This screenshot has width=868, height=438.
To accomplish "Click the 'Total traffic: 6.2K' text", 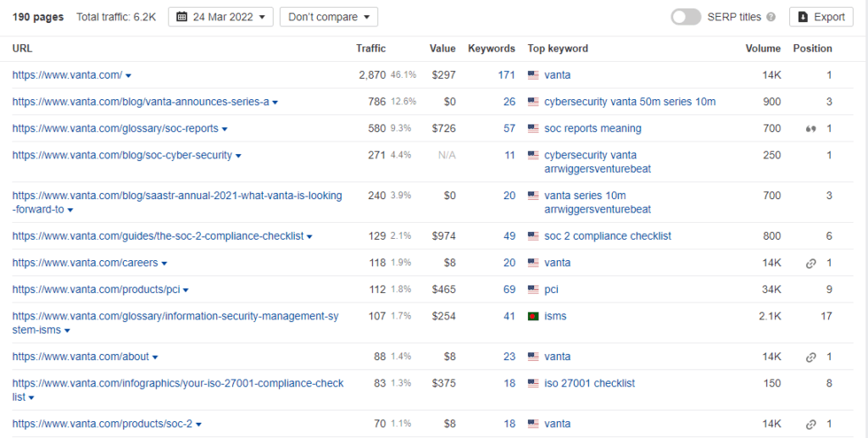I will 116,17.
